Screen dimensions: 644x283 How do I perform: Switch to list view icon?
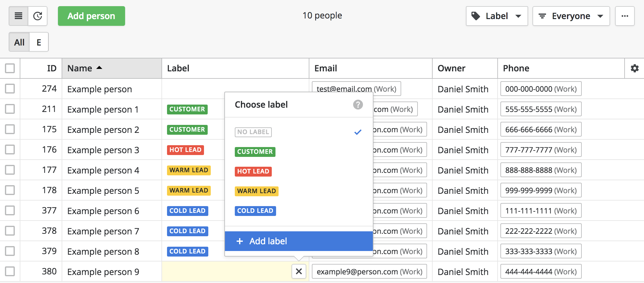point(18,16)
